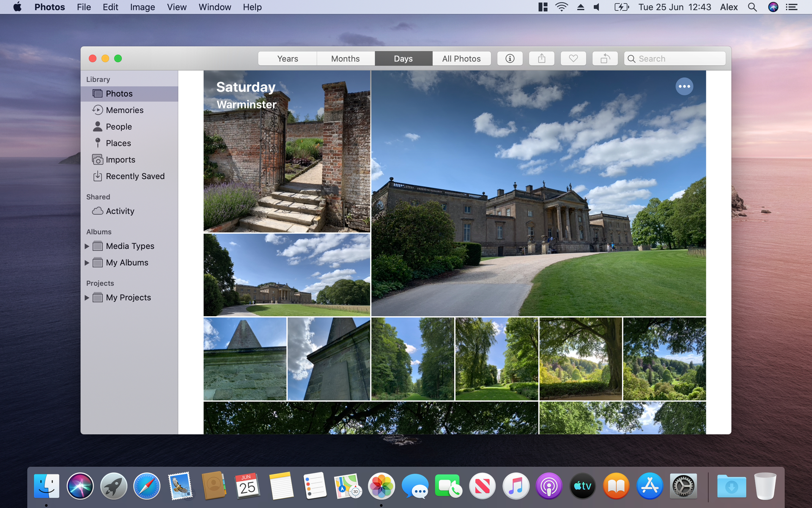Viewport: 812px width, 508px height.
Task: Open Maps from the Dock
Action: tap(348, 486)
